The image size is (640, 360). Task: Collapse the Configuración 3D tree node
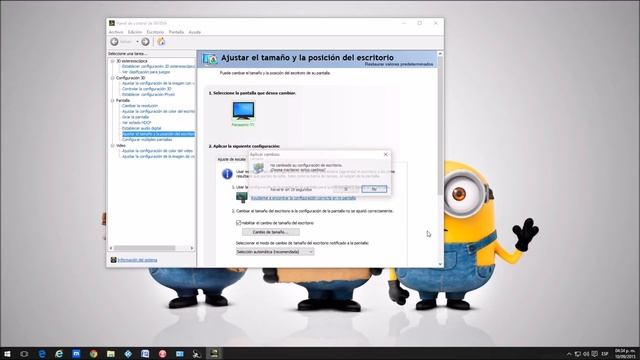[113, 78]
